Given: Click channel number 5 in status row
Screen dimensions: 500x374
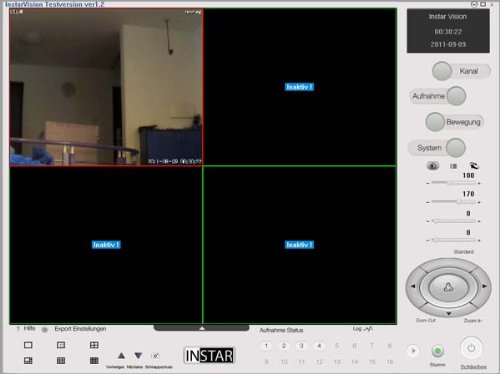Looking at the screenshot, I should click(337, 346).
